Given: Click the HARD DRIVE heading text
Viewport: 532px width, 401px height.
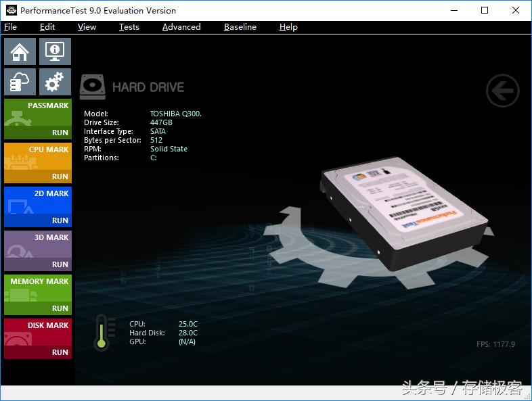Looking at the screenshot, I should [148, 87].
